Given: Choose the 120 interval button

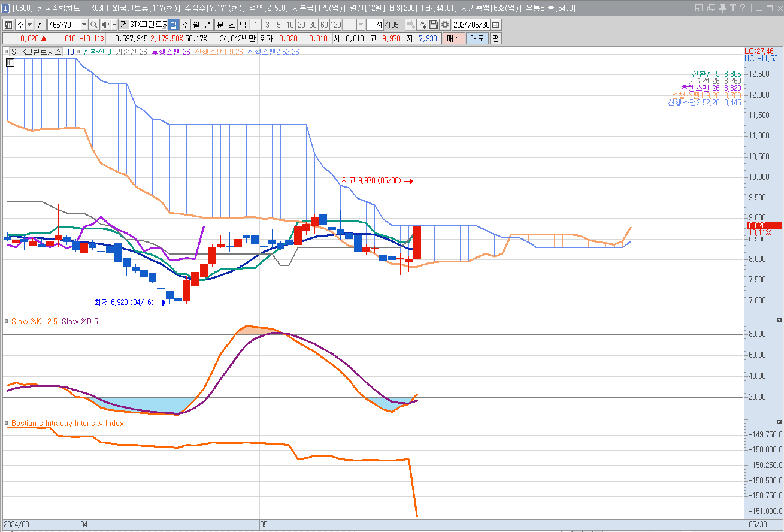Looking at the screenshot, I should 335,25.
